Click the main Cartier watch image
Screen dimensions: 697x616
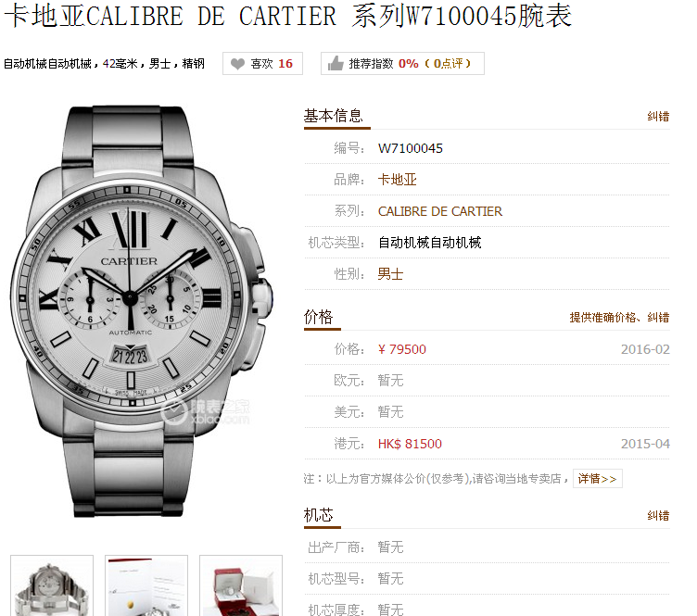point(142,311)
